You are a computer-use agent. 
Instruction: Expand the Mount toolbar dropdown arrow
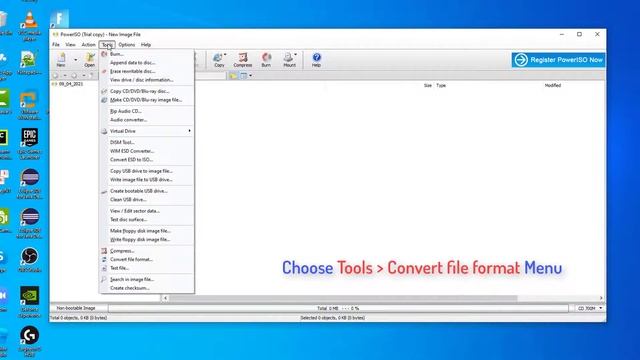click(x=296, y=54)
